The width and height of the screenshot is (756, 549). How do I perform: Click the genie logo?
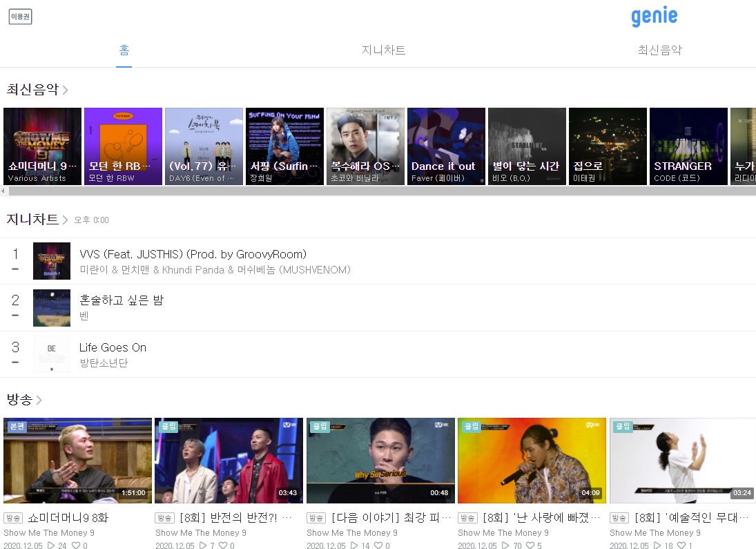click(x=654, y=17)
